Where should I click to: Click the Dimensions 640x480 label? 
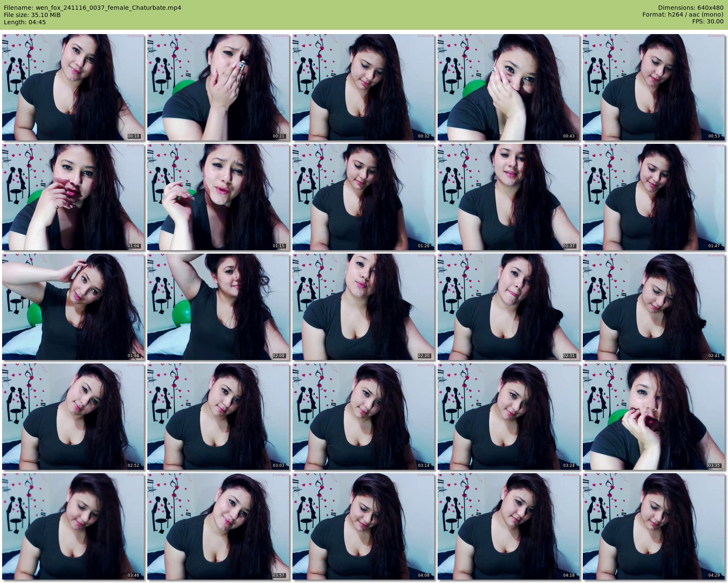[691, 8]
